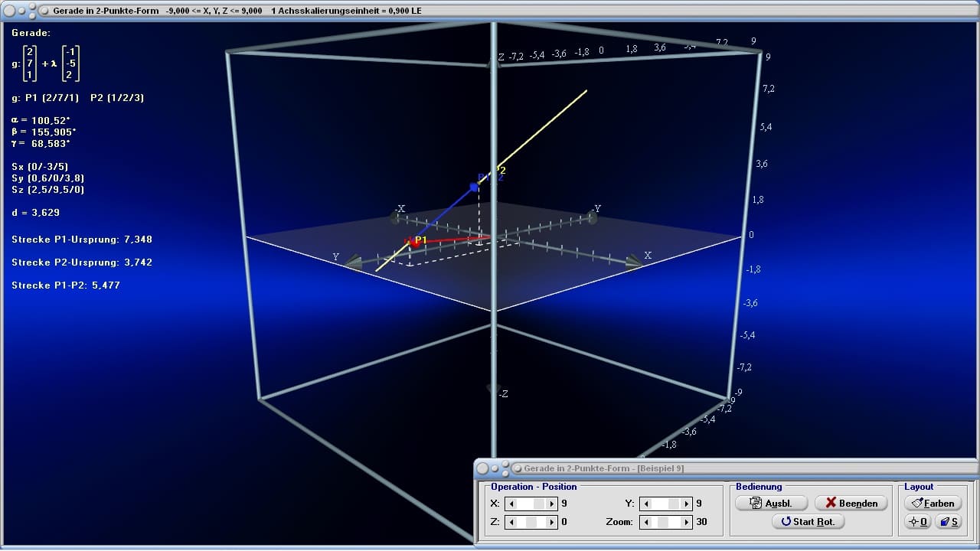980x551 pixels.
Task: Increase the Z position with the right arrow
Action: tap(550, 522)
